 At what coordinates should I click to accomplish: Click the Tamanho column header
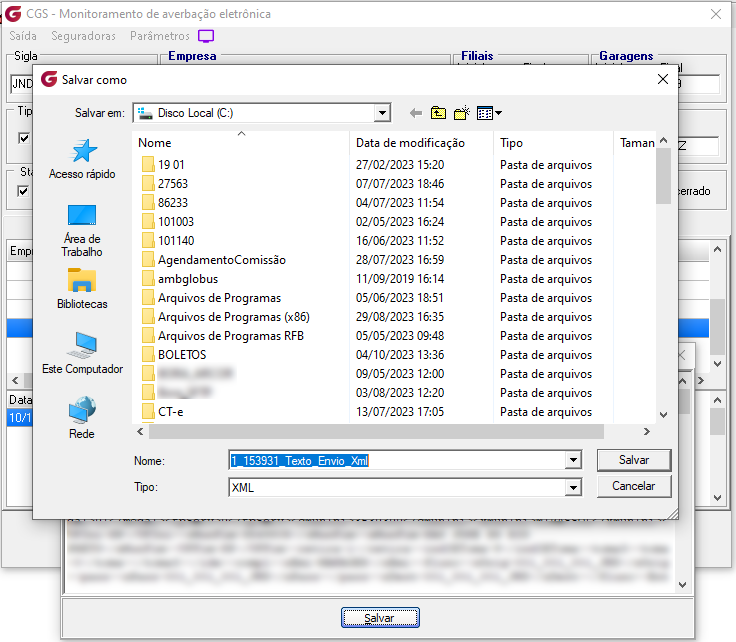(636, 143)
